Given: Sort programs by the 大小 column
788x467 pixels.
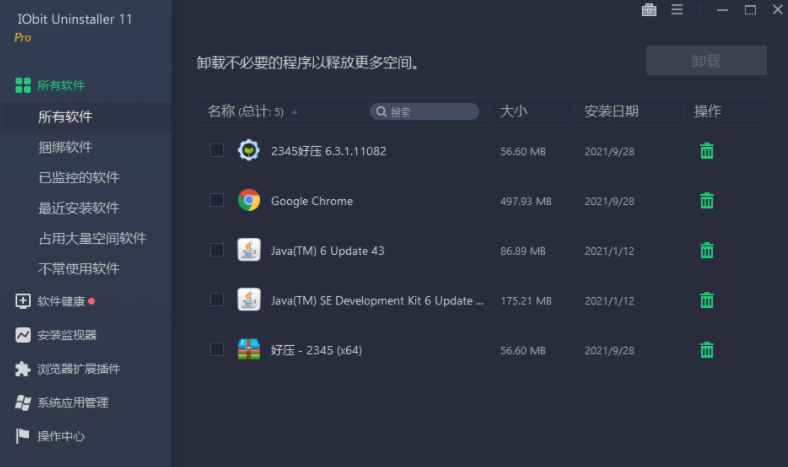Looking at the screenshot, I should click(513, 111).
